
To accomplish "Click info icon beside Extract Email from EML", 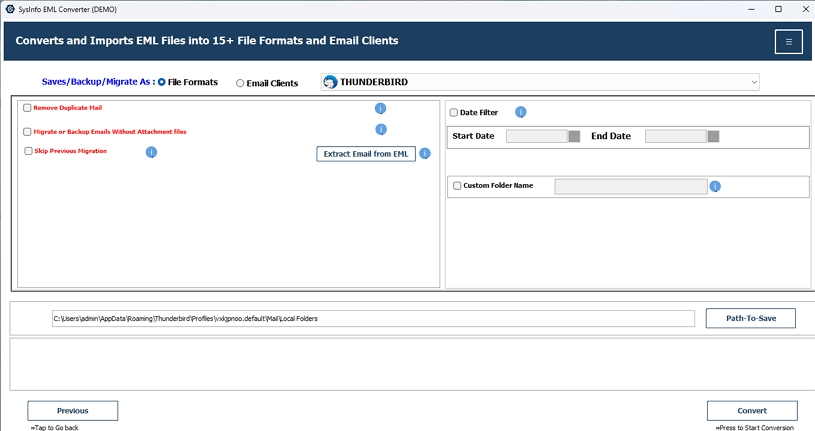I will click(x=425, y=153).
